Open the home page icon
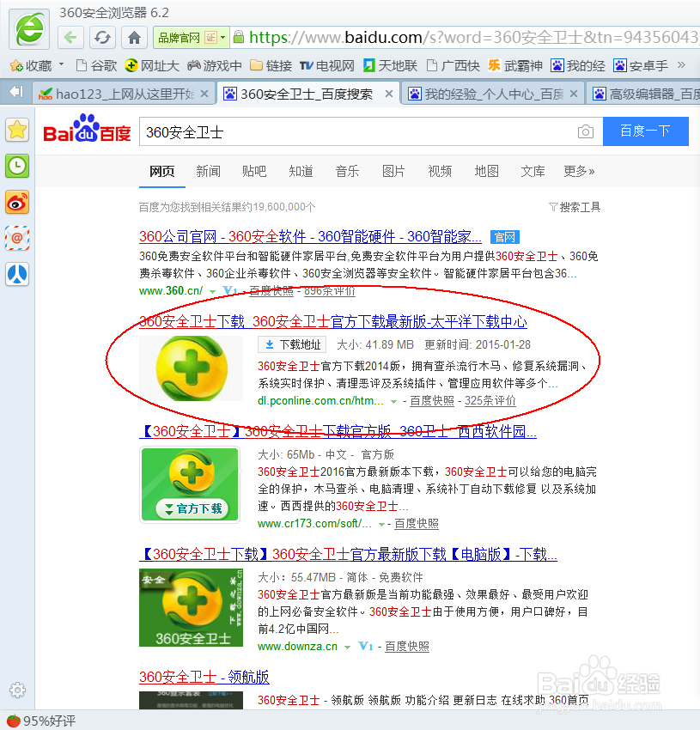Viewport: 700px width, 730px height. [134, 37]
